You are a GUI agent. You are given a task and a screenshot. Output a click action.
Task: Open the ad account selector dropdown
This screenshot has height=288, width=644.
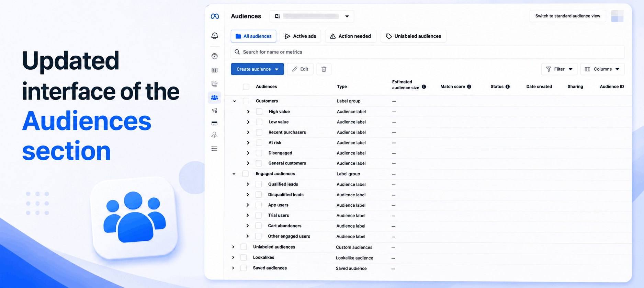(x=312, y=16)
